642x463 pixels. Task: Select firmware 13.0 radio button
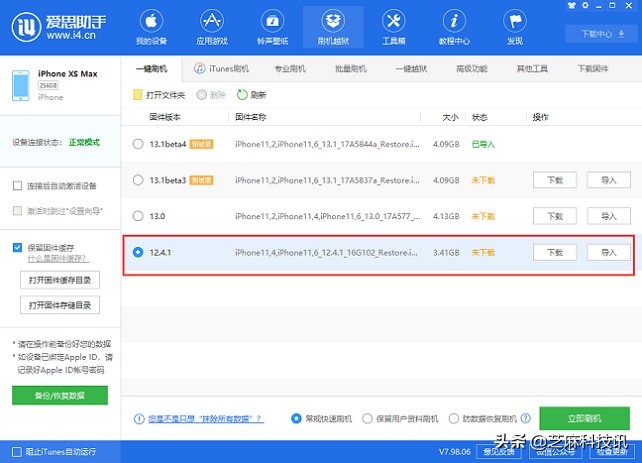(138, 216)
